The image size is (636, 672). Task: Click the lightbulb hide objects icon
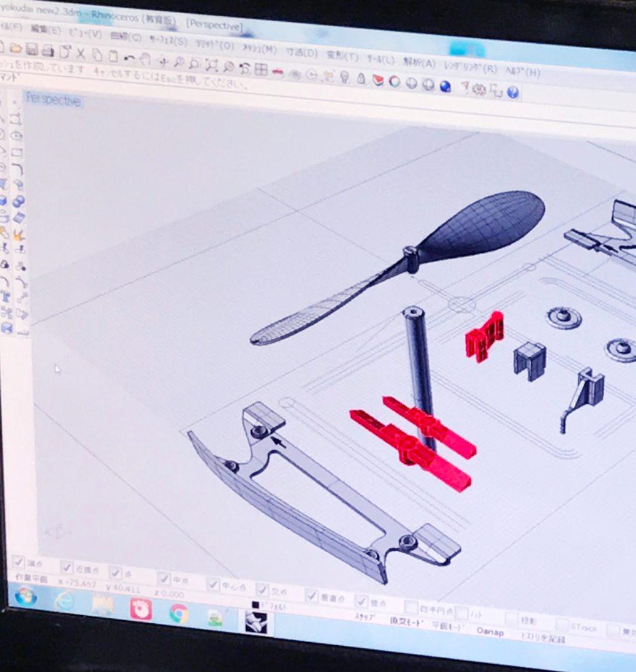[344, 76]
